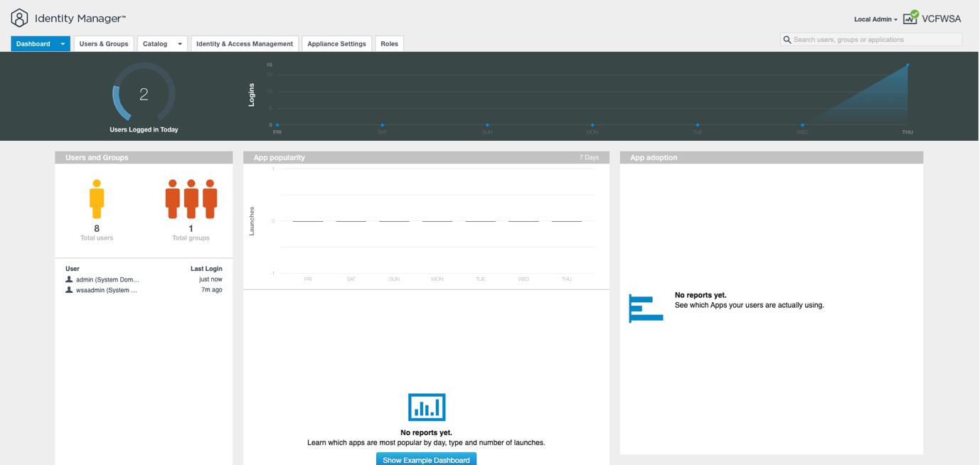
Task: Focus the search users, groups or applications field
Action: click(x=871, y=40)
